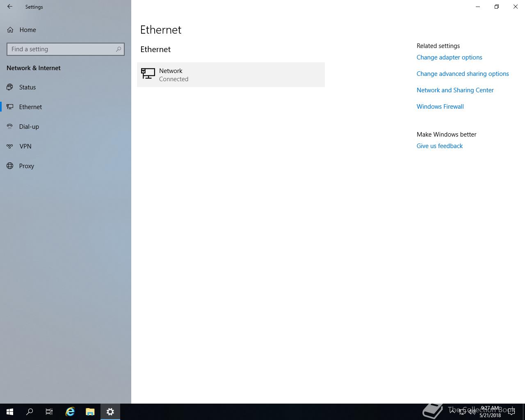Click the Network & Internet heading
Screen dimensions: 525x420
pyautogui.click(x=34, y=68)
